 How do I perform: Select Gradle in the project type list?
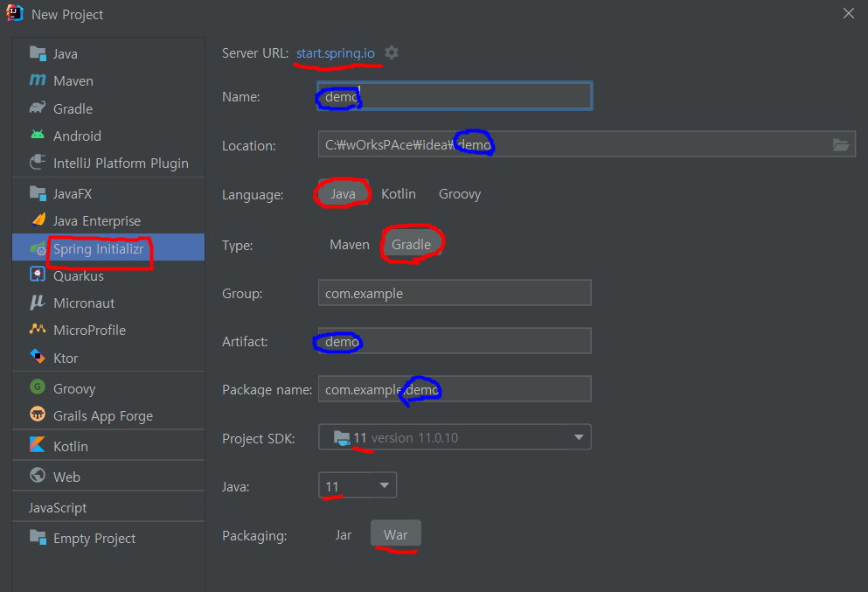click(x=108, y=108)
